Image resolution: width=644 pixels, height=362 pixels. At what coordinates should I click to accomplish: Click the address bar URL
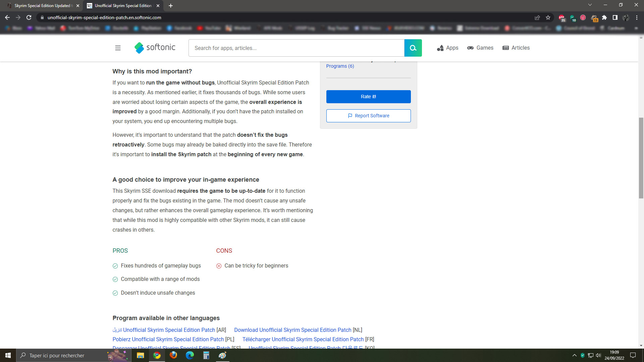click(104, 17)
